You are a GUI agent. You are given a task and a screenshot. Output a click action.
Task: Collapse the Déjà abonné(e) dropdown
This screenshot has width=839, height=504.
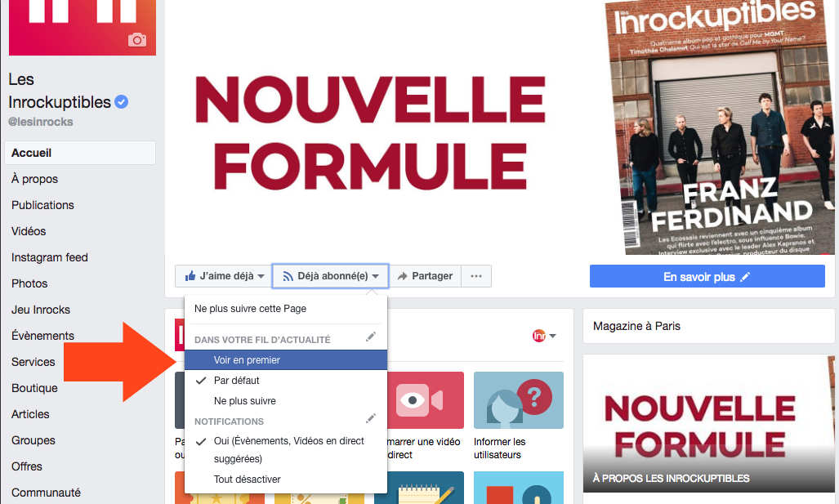[331, 276]
